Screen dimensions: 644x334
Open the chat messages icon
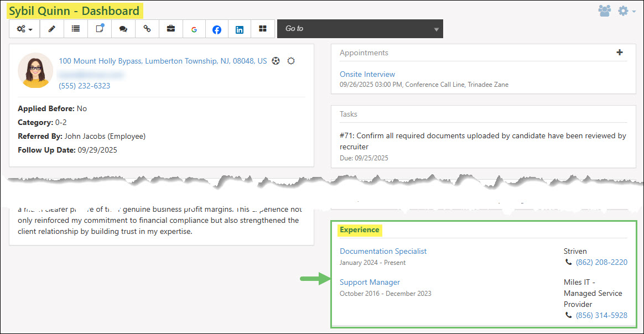123,29
